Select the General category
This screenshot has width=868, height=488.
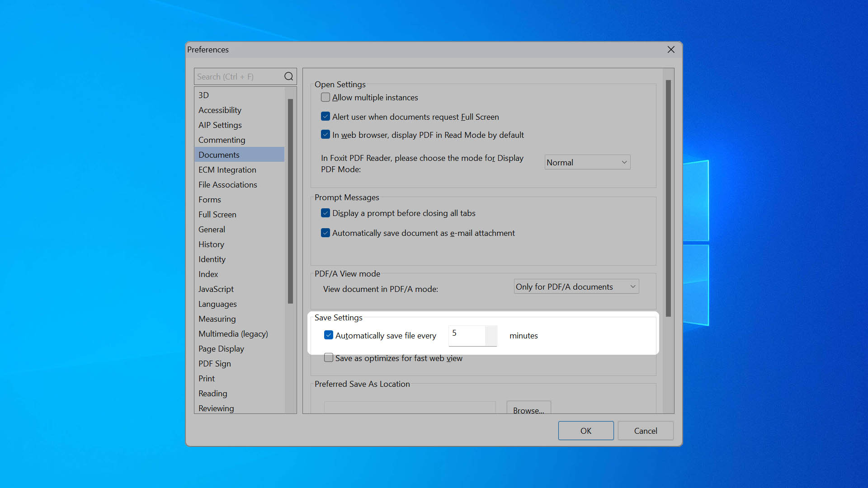(240, 229)
